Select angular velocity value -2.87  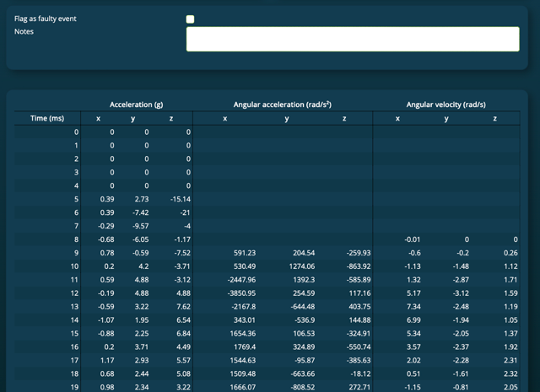coord(461,280)
